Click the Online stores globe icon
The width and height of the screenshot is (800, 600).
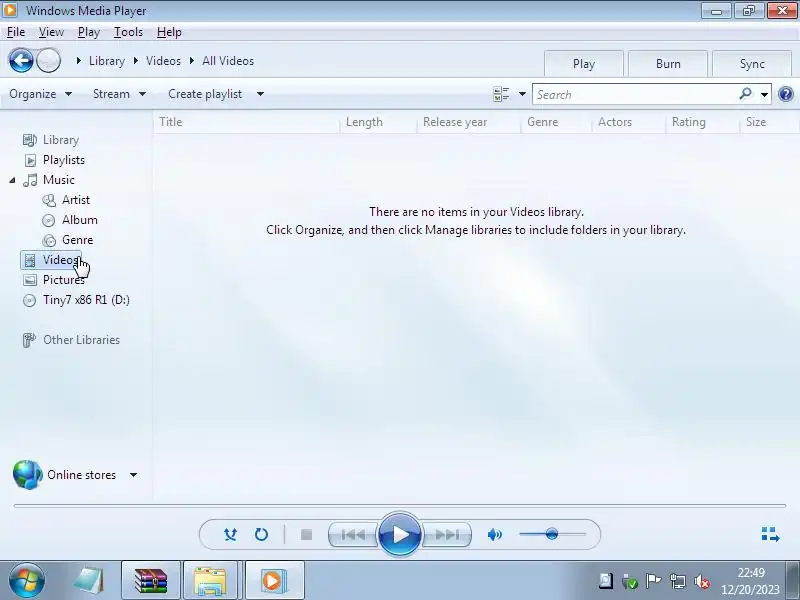point(28,474)
